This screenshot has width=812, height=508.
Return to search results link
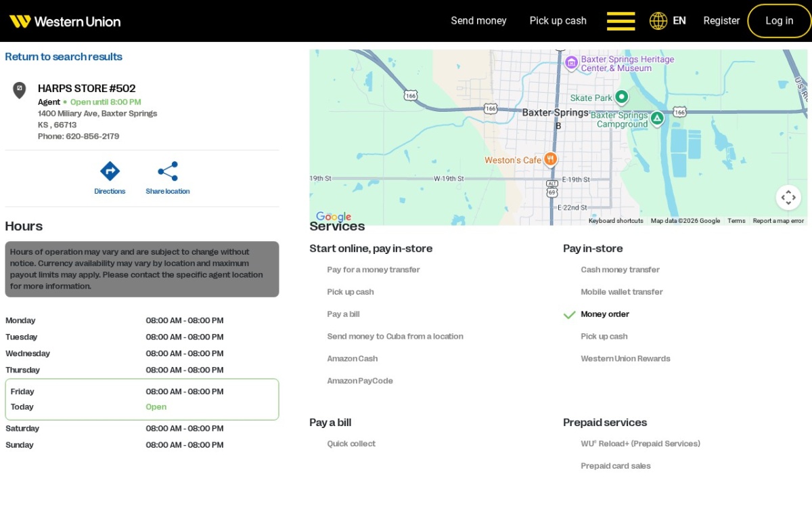pos(64,57)
